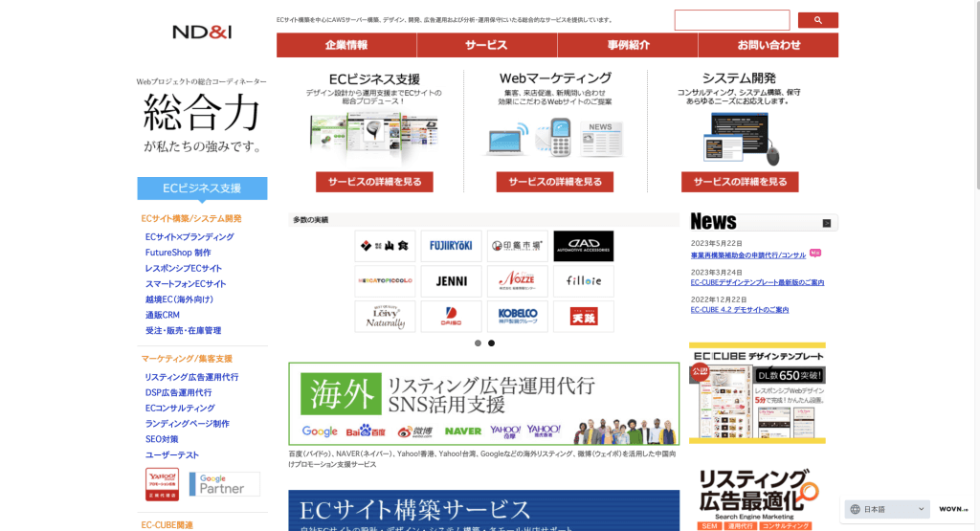Image resolution: width=980 pixels, height=531 pixels.
Task: Open EC-CUBEデザインテンプレート最新版 news link
Action: pos(758,282)
